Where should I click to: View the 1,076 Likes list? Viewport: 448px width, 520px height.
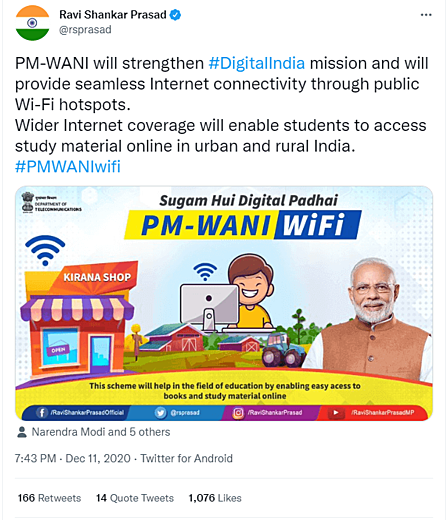pos(215,498)
